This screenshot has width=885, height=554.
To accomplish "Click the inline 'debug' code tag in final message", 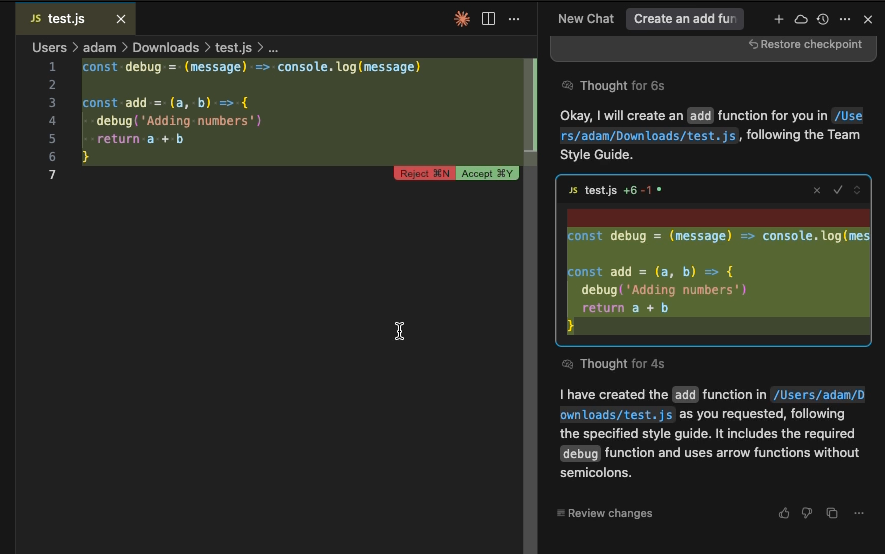I will click(x=580, y=453).
